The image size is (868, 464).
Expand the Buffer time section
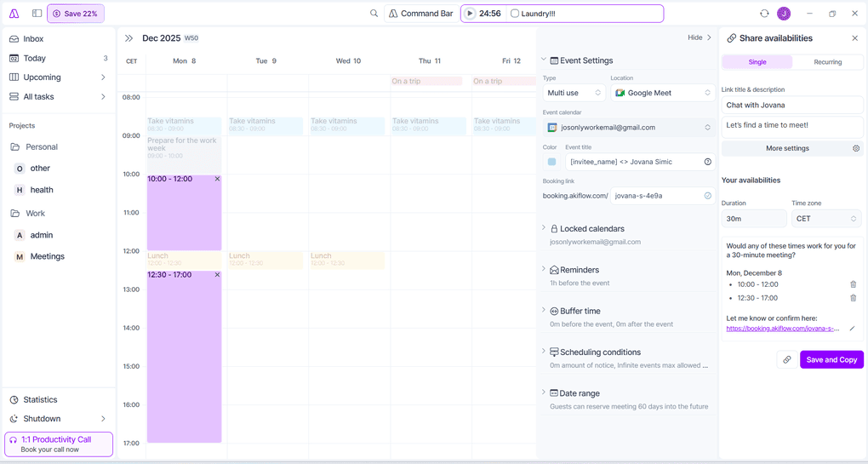[544, 310]
